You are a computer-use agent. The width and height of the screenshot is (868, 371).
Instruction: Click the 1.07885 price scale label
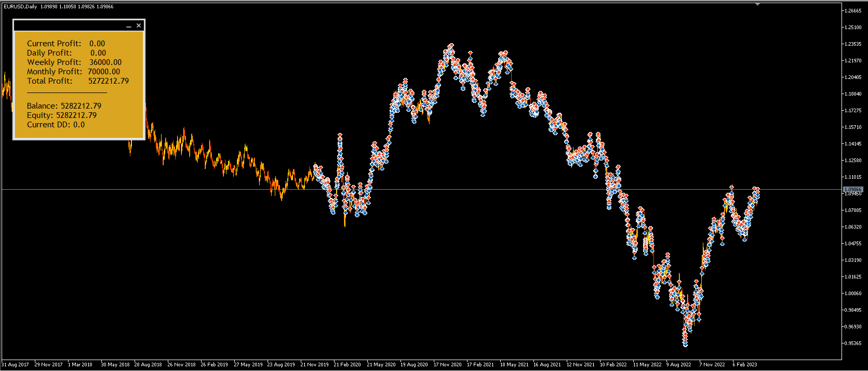pyautogui.click(x=853, y=210)
